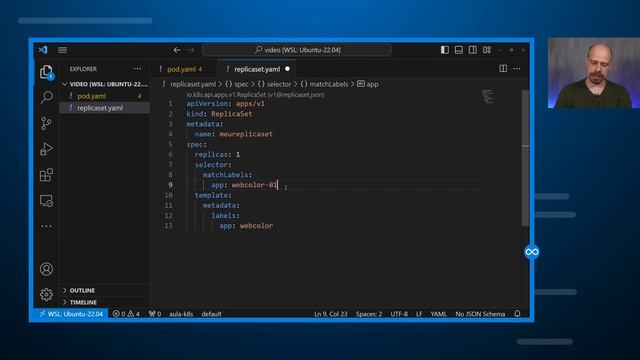
Task: Click Ln 9, Col 23 cursor position
Action: click(331, 313)
